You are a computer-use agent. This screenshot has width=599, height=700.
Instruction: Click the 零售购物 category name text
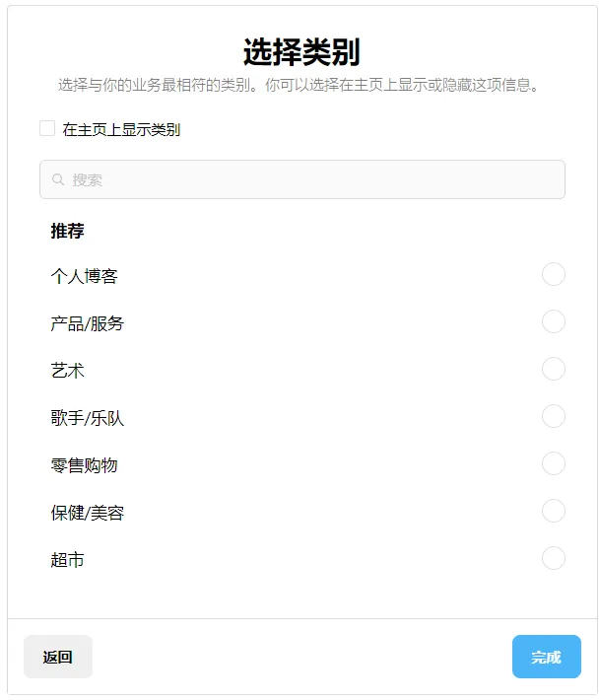point(85,465)
